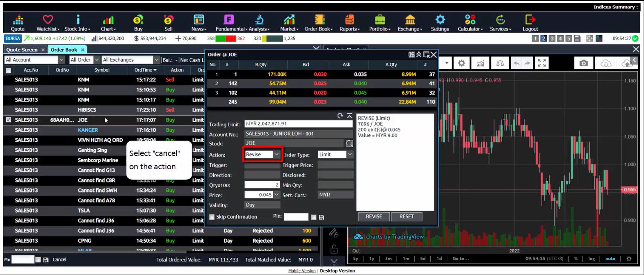Open the Stock Info menu

tap(78, 23)
